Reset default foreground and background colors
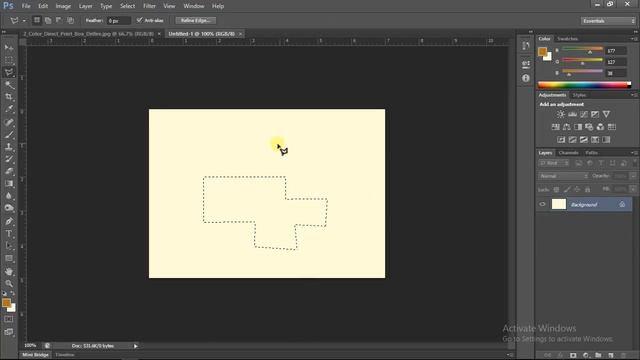The height and width of the screenshot is (360, 640). click(4, 293)
